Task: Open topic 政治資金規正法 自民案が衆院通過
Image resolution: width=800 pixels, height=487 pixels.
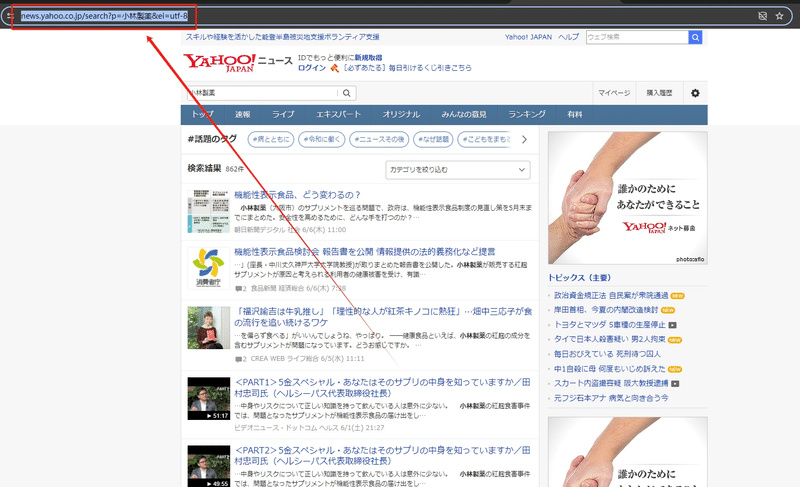Action: [x=611, y=296]
